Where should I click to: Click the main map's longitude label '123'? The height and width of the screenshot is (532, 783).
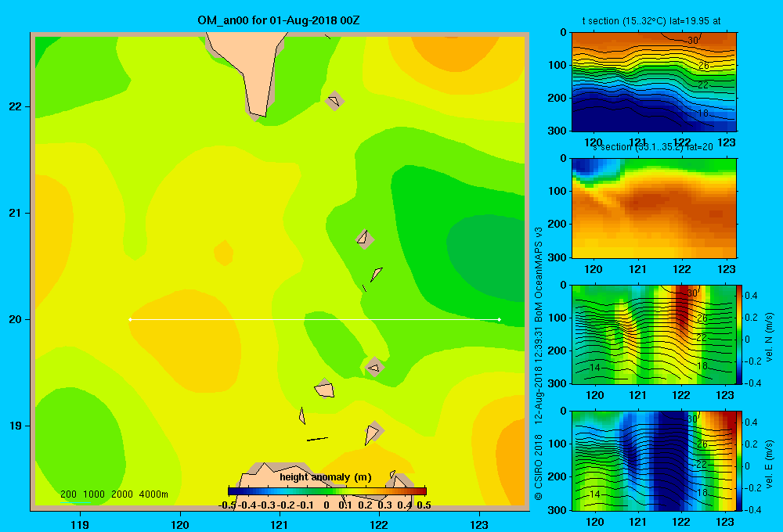click(x=479, y=524)
